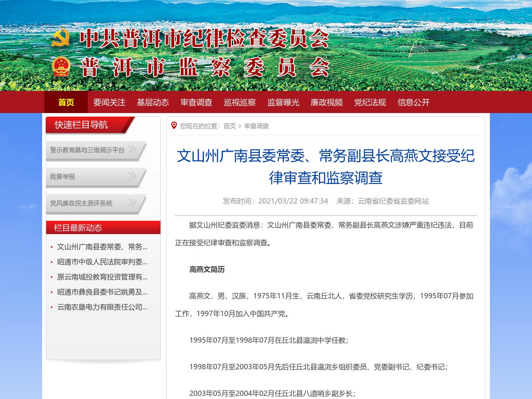Screen dimensions: 532x399
Task: Click the Communist Party hammer-and-sickle emblem
Action: click(x=61, y=38)
